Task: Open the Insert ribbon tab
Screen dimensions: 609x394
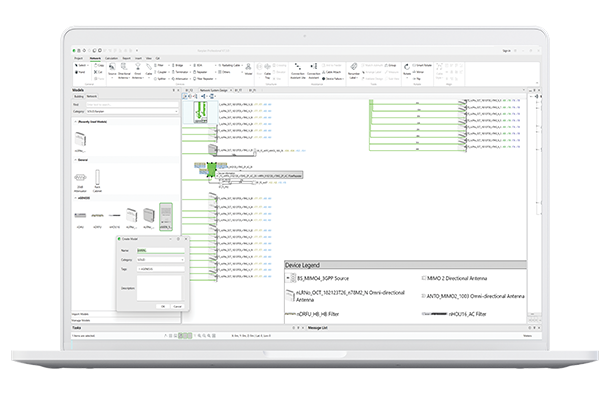Action: 138,58
